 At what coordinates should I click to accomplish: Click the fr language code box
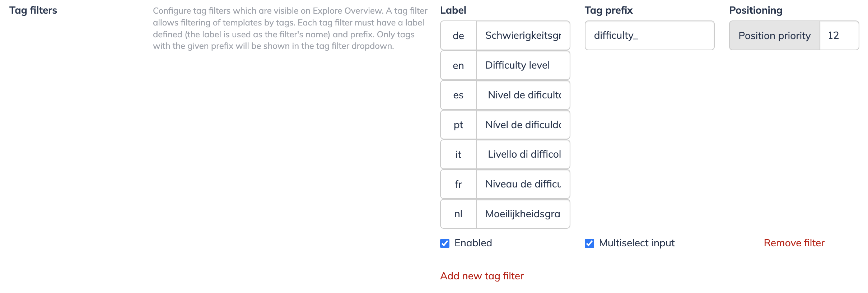[458, 184]
